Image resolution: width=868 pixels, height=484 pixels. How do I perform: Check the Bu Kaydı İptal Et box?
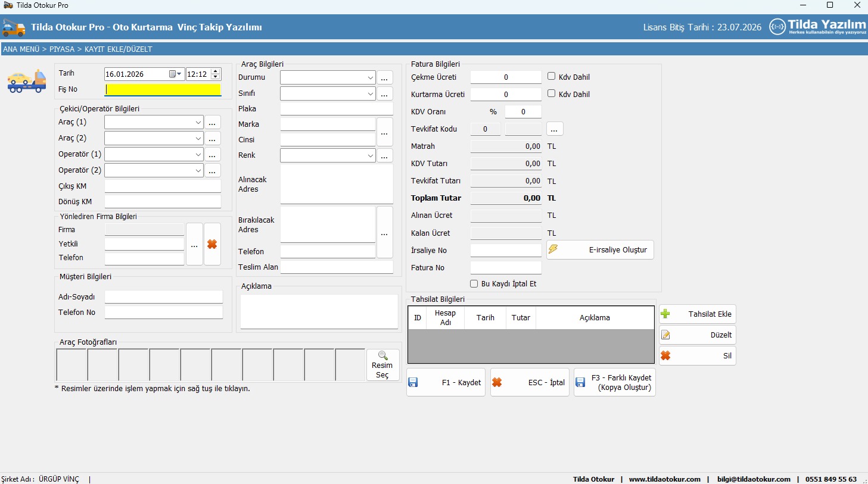(x=474, y=284)
